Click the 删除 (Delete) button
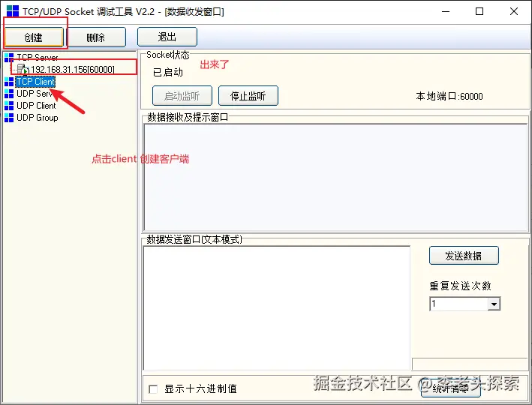532x405 pixels. [96, 37]
